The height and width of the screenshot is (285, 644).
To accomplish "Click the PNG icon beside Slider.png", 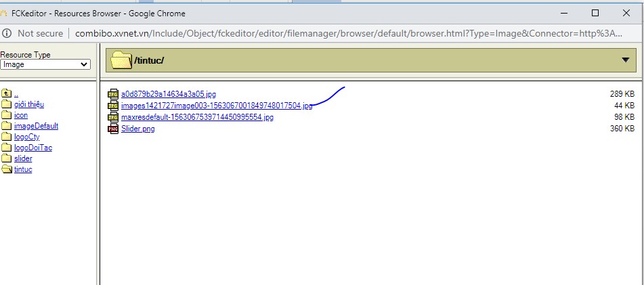I will [x=113, y=129].
